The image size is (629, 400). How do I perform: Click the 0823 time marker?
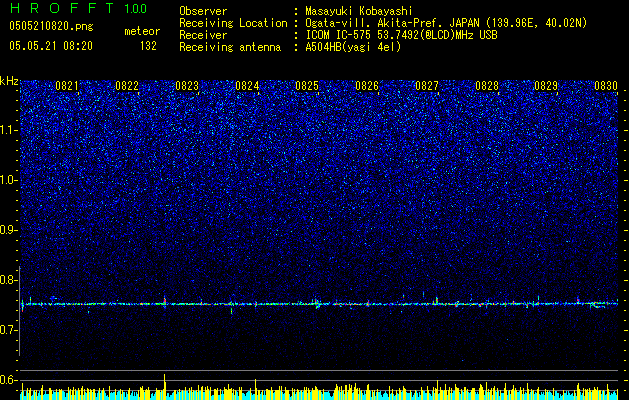[x=187, y=86]
